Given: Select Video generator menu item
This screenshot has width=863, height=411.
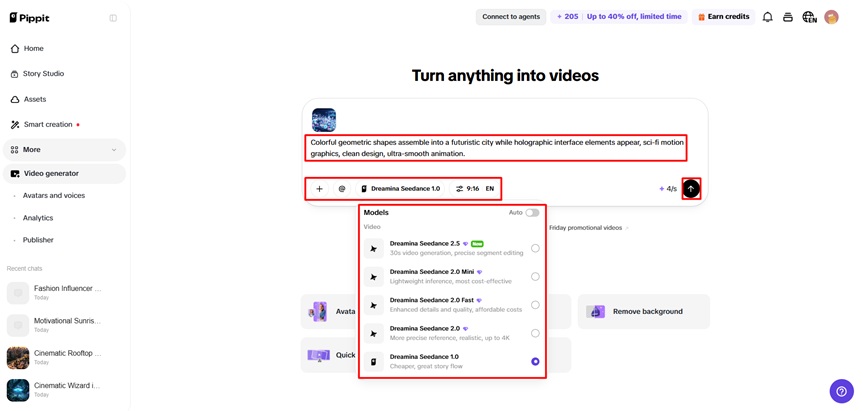Looking at the screenshot, I should (64, 174).
